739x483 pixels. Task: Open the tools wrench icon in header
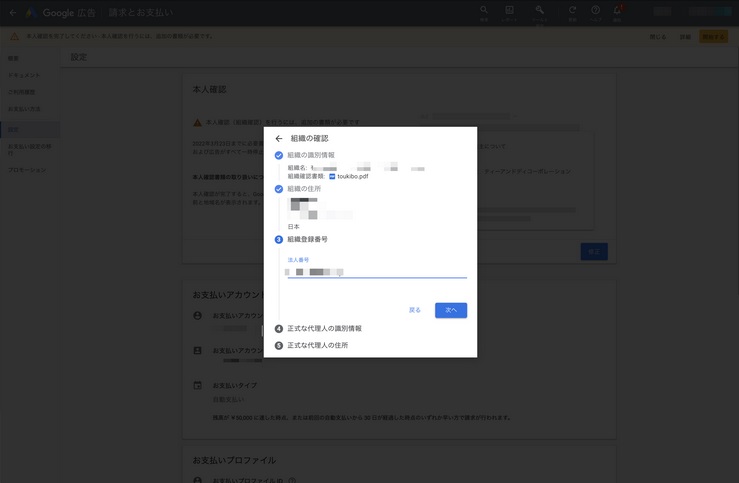[x=539, y=11]
